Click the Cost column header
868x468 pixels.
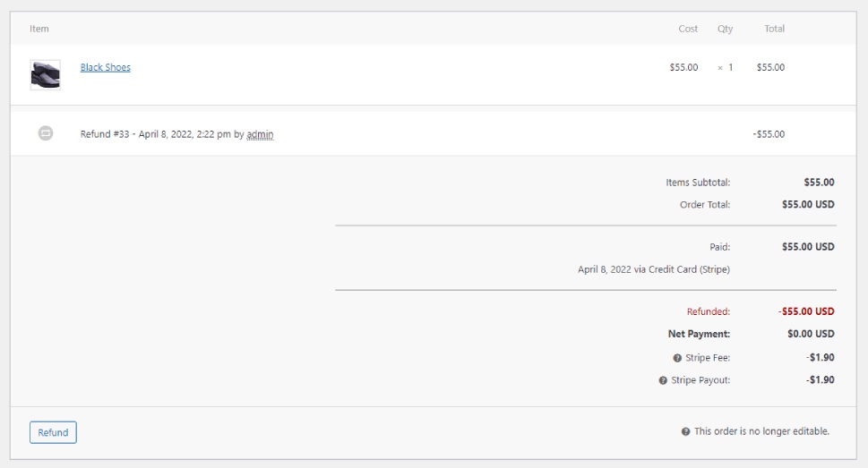click(x=688, y=29)
